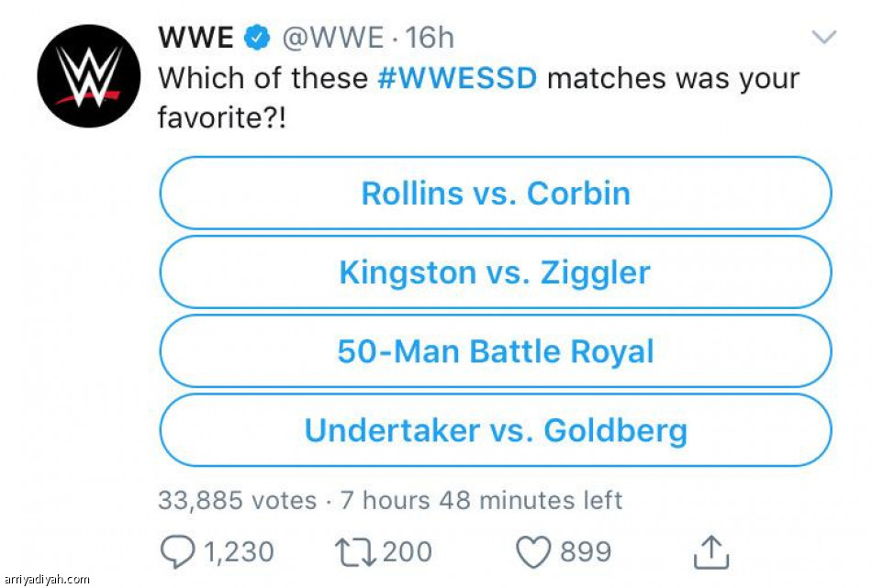Image resolution: width=872 pixels, height=588 pixels.
Task: Click the 33,885 votes total
Action: click(x=235, y=500)
